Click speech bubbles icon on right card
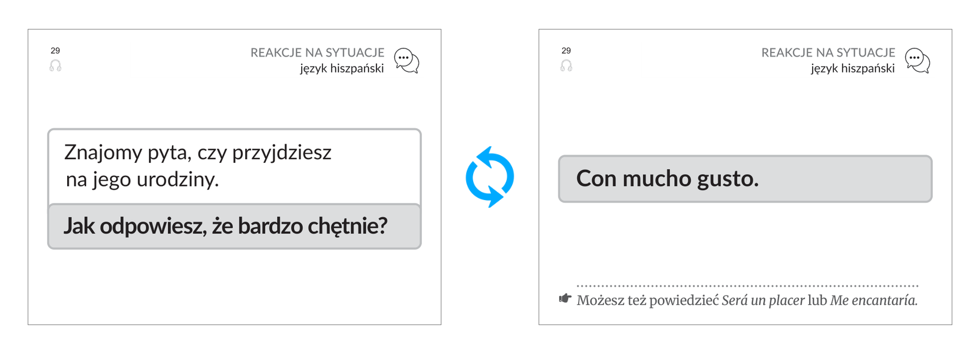 [x=918, y=61]
